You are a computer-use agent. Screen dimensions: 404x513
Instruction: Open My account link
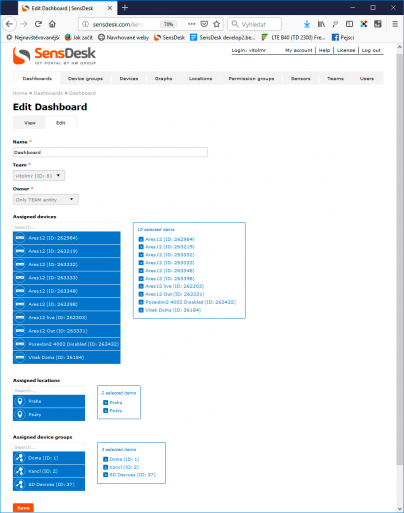299,50
